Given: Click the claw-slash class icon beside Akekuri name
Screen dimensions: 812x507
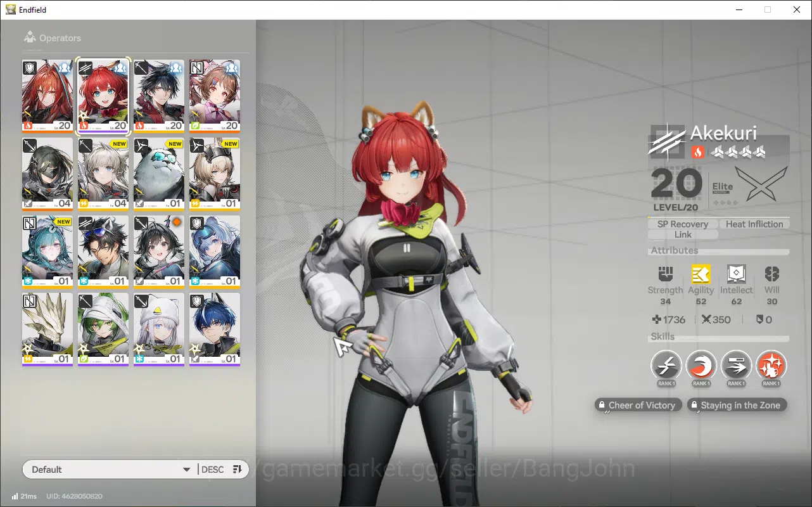Looking at the screenshot, I should (666, 141).
